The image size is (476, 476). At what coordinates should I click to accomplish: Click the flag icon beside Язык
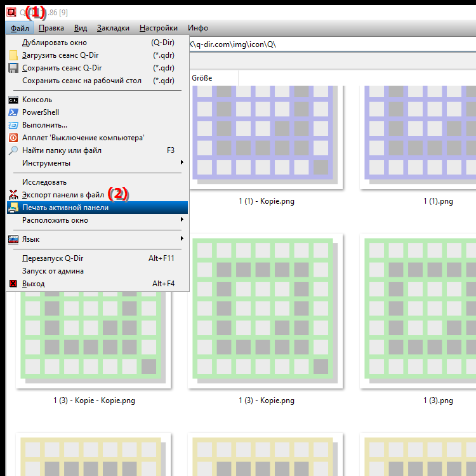[13, 240]
